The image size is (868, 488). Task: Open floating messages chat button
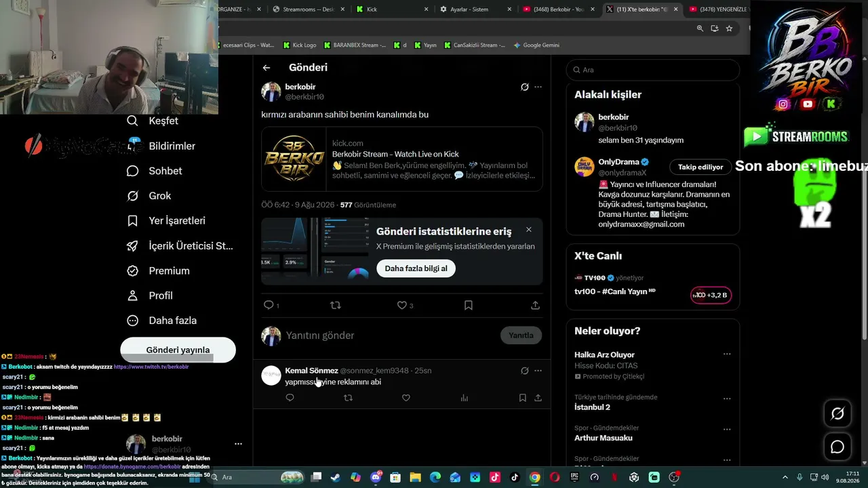(837, 447)
